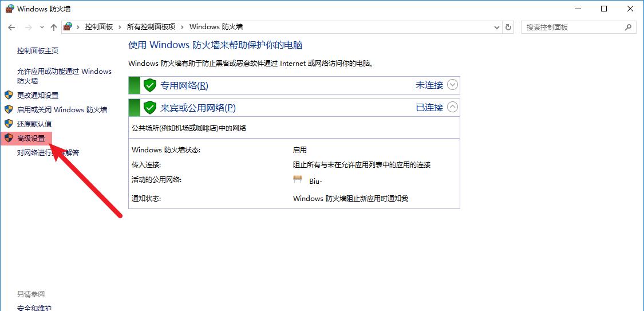
Task: Click the Windows 防火墙 title bar icon
Action: click(10, 9)
